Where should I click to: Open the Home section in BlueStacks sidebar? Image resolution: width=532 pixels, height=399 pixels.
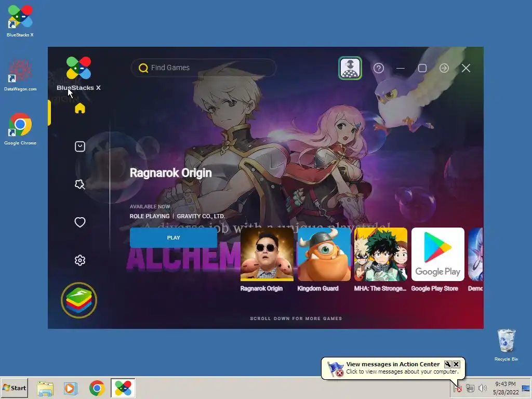click(x=79, y=108)
